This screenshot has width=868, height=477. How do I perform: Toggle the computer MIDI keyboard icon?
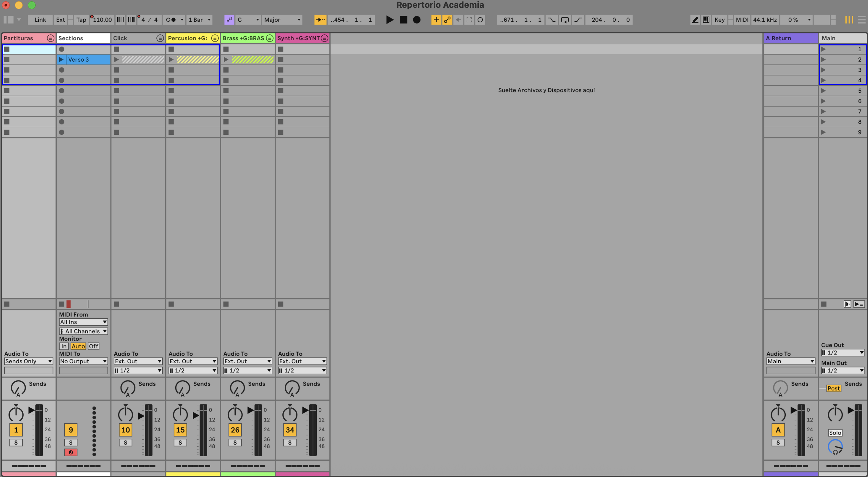pos(706,19)
